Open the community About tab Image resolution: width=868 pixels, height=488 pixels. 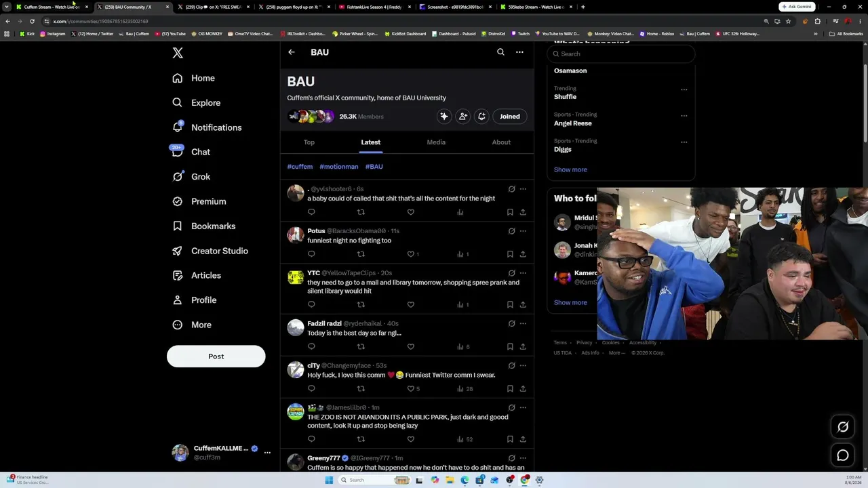(501, 142)
